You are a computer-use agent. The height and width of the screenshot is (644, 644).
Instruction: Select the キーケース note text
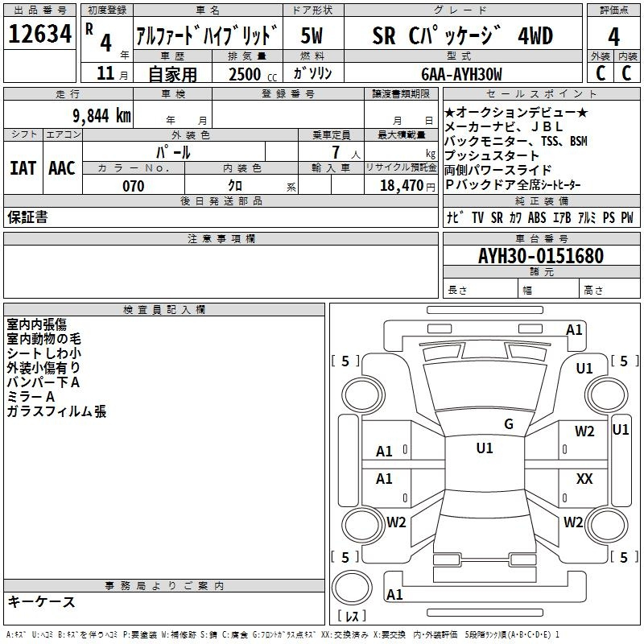coord(41,601)
